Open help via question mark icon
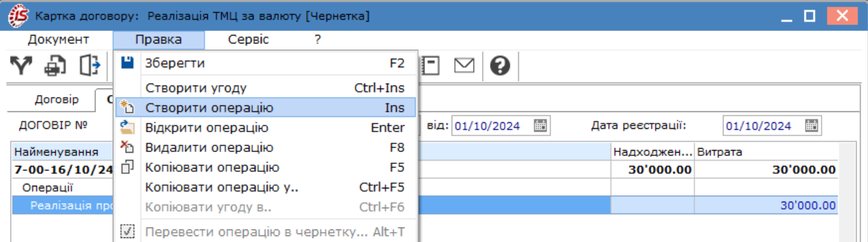This screenshot has width=868, height=242. pos(500,65)
